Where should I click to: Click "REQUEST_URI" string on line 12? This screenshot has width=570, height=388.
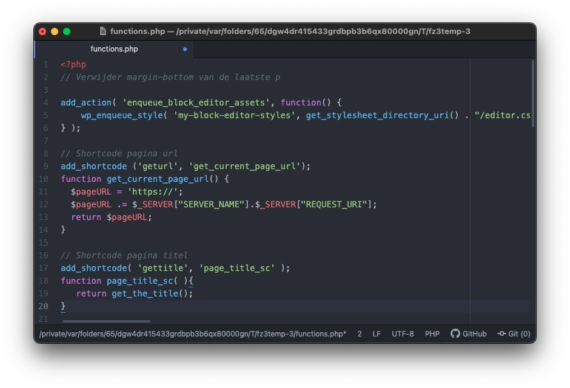(x=334, y=204)
